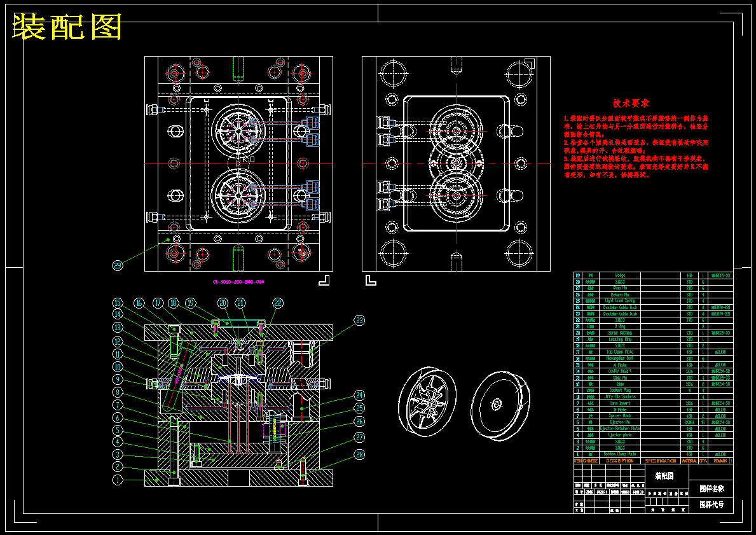Select the red 技术要求 heading
756x535 pixels.
click(631, 103)
